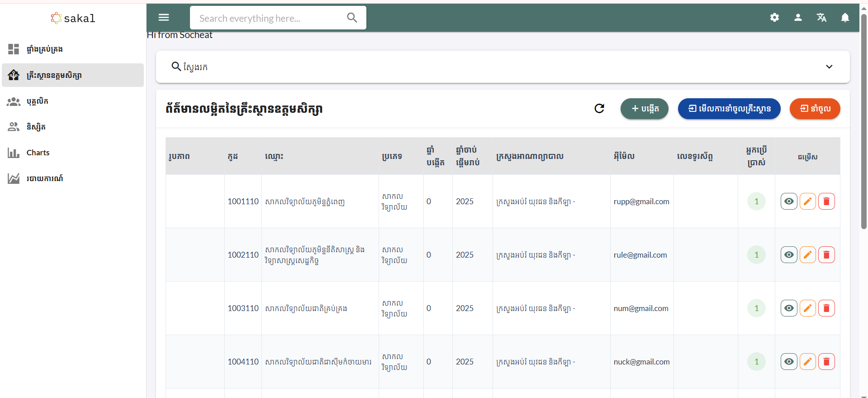Click the email num@gmail.com

pyautogui.click(x=641, y=308)
